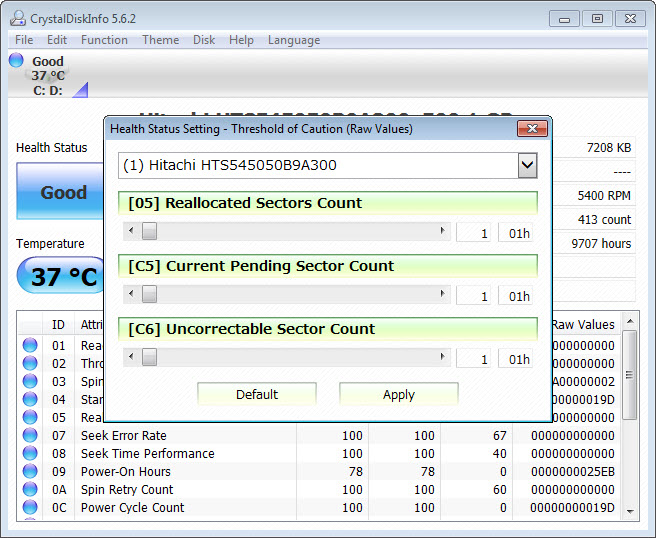Click the attribute list scrollbar thumb
This screenshot has width=656, height=538.
tap(630, 374)
